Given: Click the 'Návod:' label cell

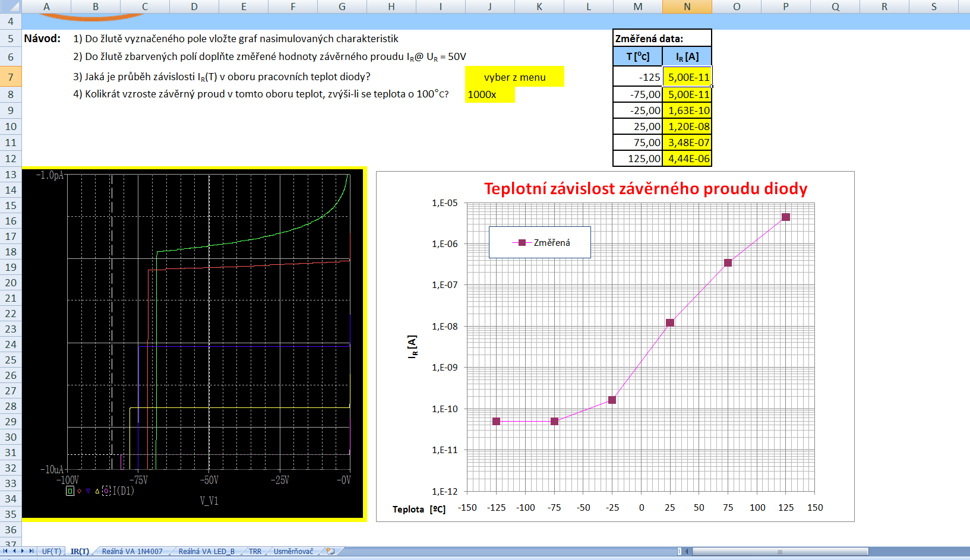Looking at the screenshot, I should [42, 38].
